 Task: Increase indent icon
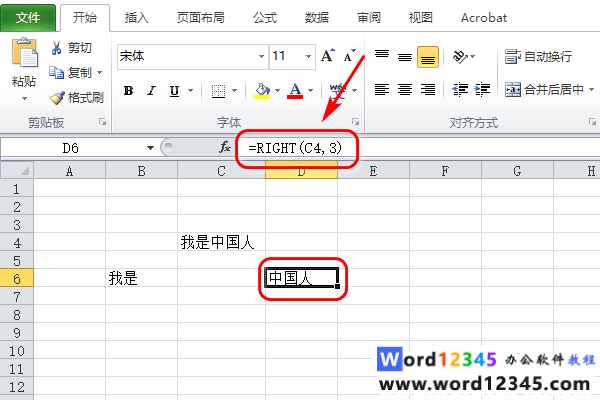pos(482,90)
